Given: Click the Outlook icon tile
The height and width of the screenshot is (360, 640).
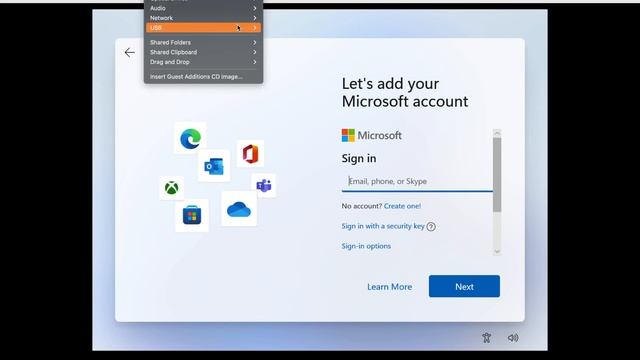Looking at the screenshot, I should coord(214,166).
